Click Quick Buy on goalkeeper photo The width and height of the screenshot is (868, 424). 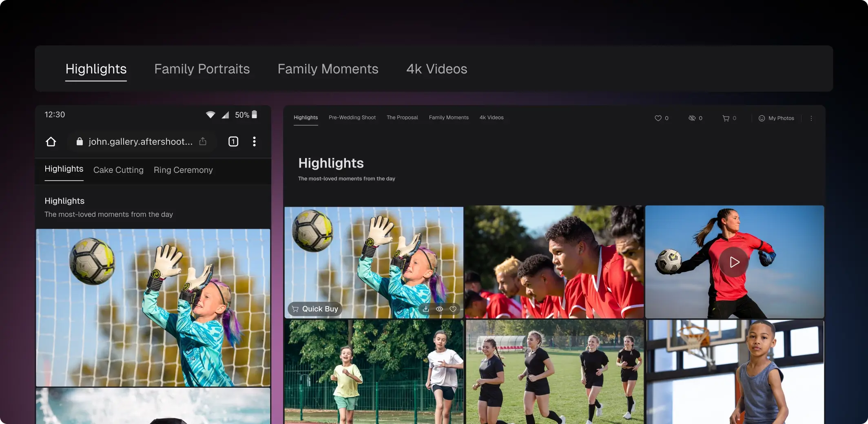click(315, 309)
